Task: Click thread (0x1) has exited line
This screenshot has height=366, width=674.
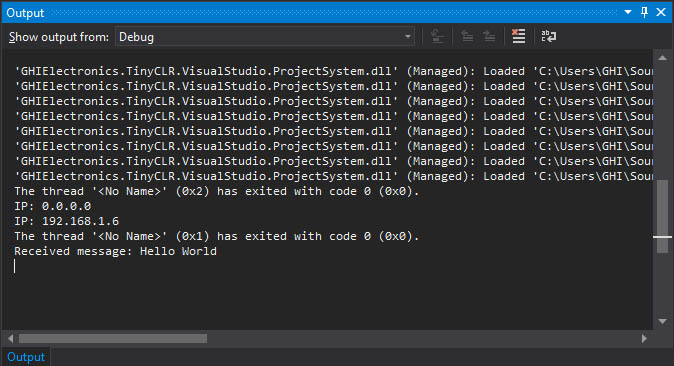Action: tap(216, 236)
